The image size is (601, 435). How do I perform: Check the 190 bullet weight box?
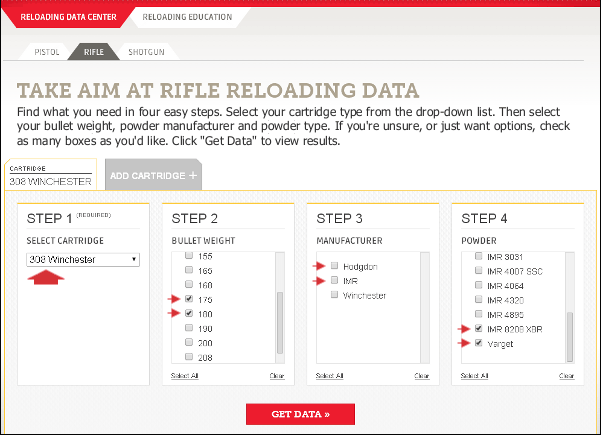(189, 328)
